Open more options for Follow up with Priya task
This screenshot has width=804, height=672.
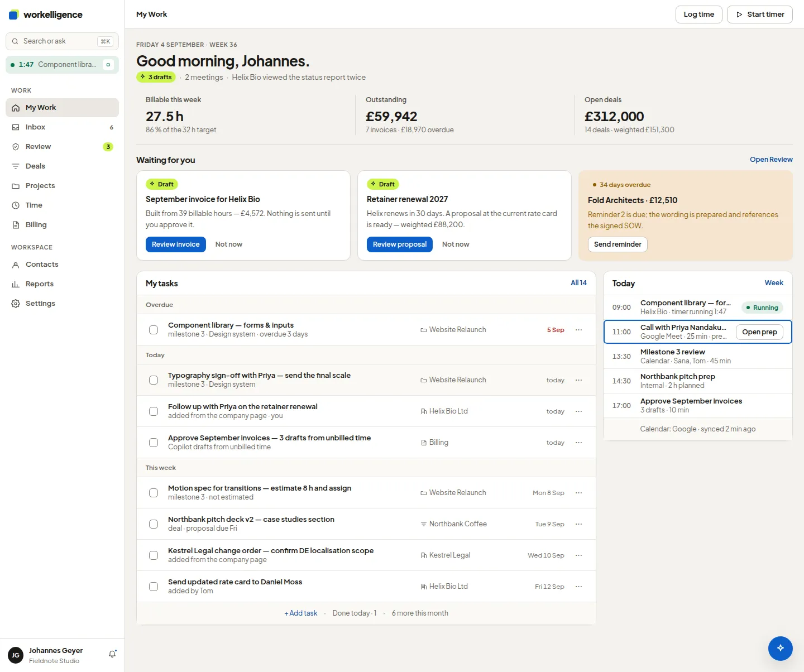pos(578,411)
